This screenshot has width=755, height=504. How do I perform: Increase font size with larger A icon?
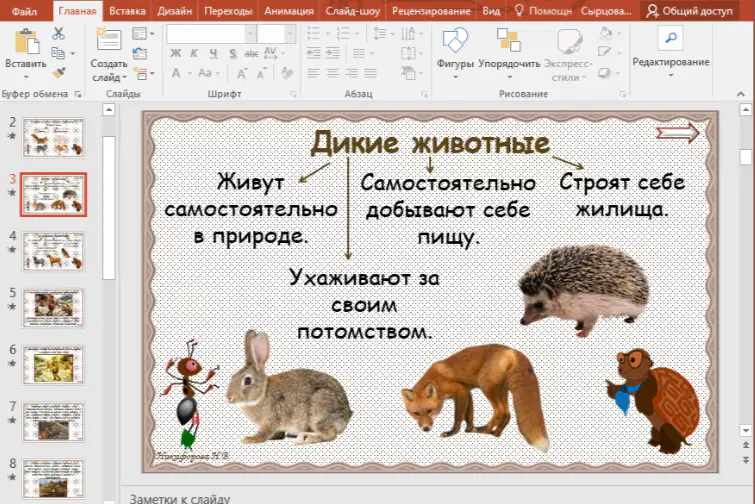coord(242,73)
